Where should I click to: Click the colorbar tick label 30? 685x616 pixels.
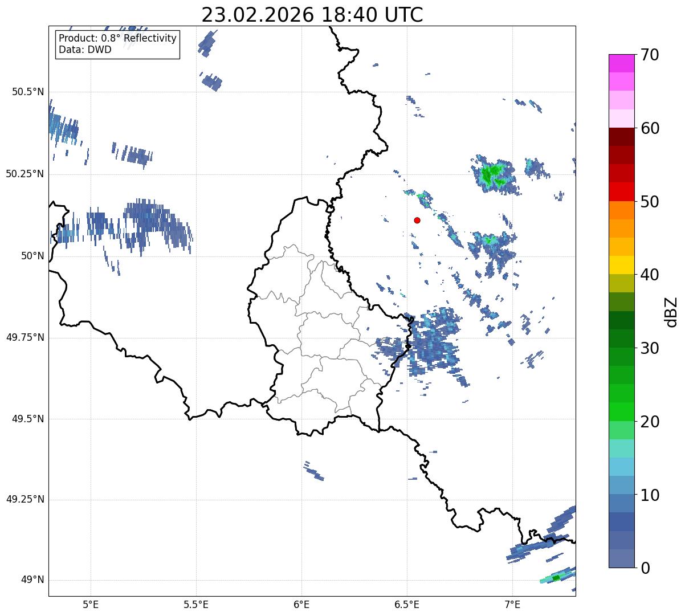pyautogui.click(x=650, y=348)
